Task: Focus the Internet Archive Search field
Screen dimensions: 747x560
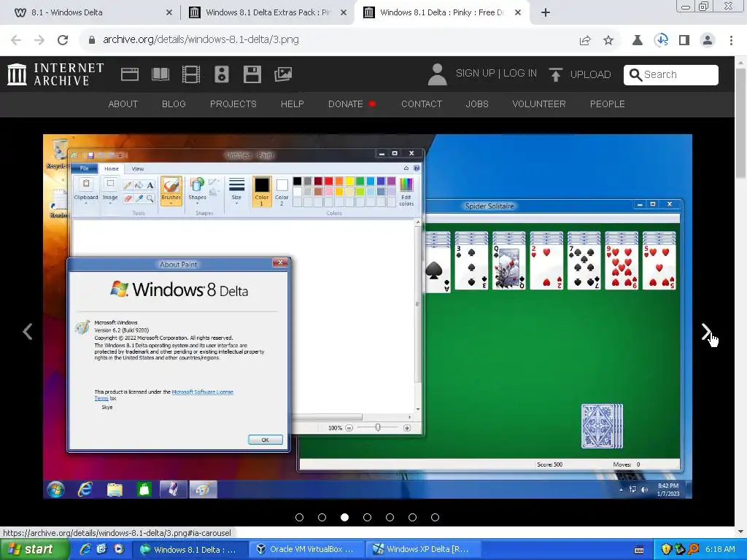Action: click(x=671, y=75)
